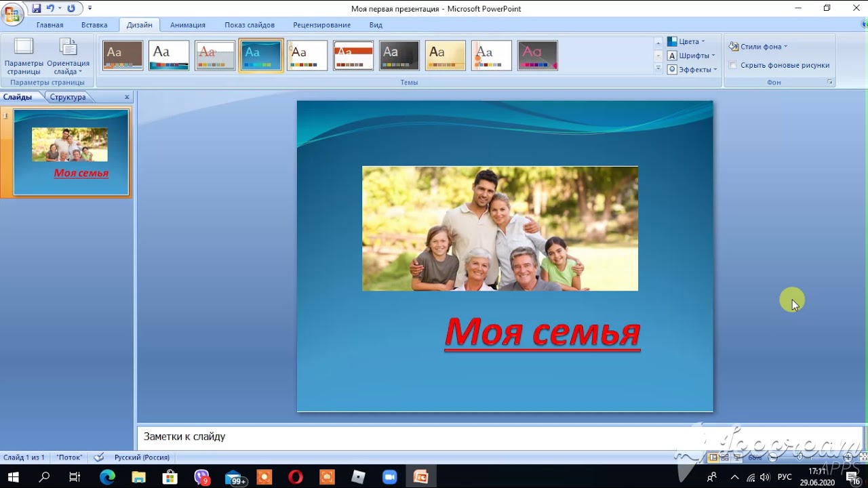Click the "Поток" theme name in status bar
This screenshot has width=868, height=488.
click(x=69, y=457)
